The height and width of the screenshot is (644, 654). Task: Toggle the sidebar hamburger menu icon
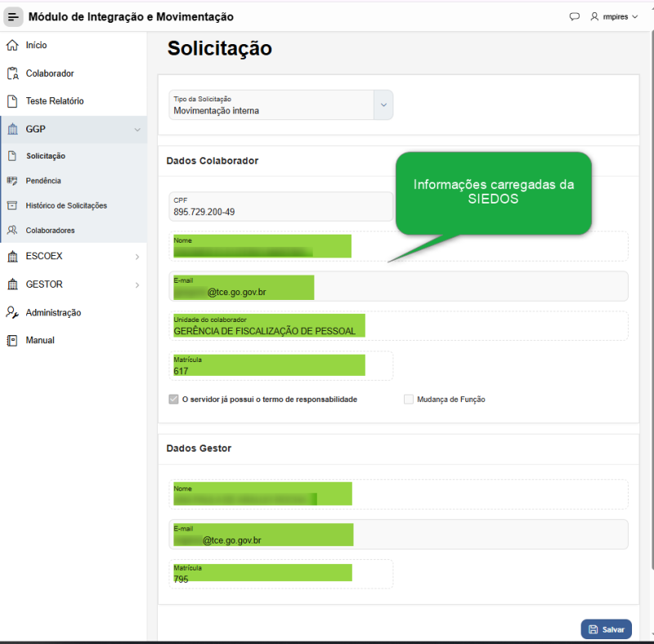(x=13, y=16)
